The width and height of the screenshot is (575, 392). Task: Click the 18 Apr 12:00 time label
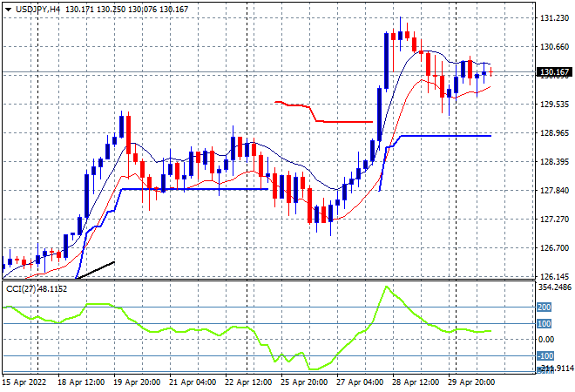click(x=81, y=382)
